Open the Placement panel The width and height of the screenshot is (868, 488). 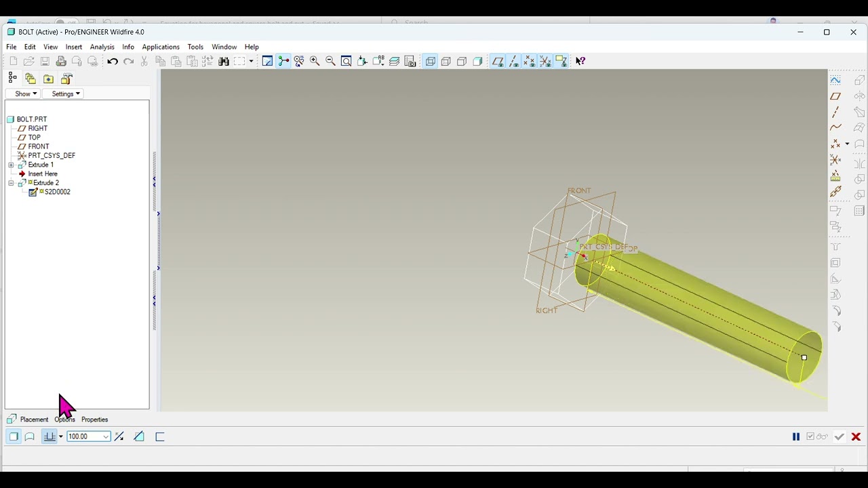pyautogui.click(x=34, y=420)
